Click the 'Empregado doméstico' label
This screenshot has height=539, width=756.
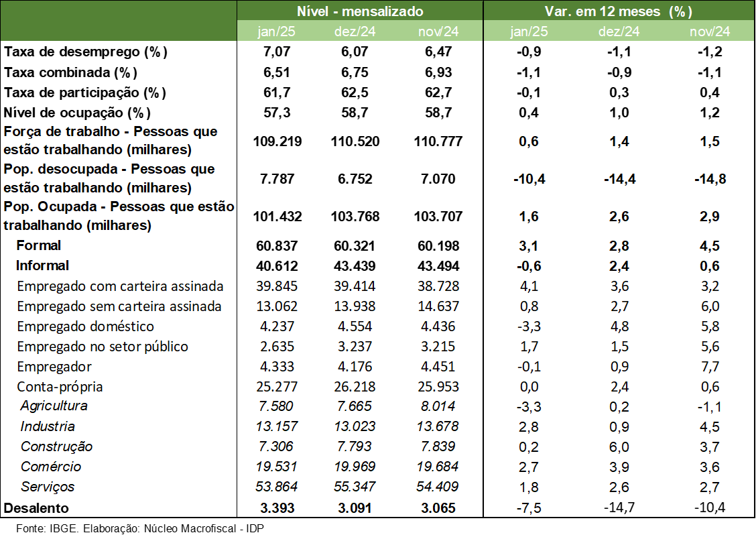(x=85, y=327)
